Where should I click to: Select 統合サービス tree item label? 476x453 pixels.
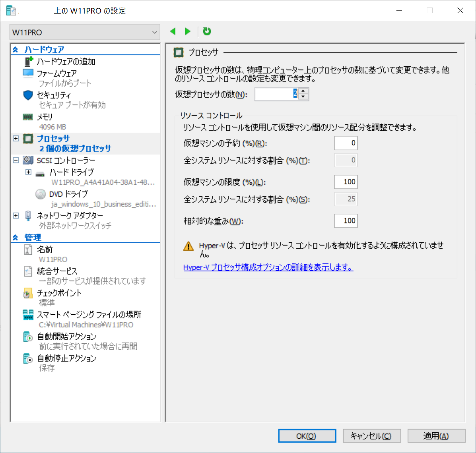[x=57, y=271]
